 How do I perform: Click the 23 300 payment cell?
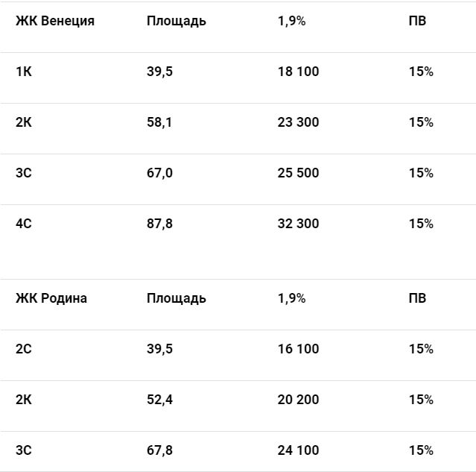click(298, 122)
